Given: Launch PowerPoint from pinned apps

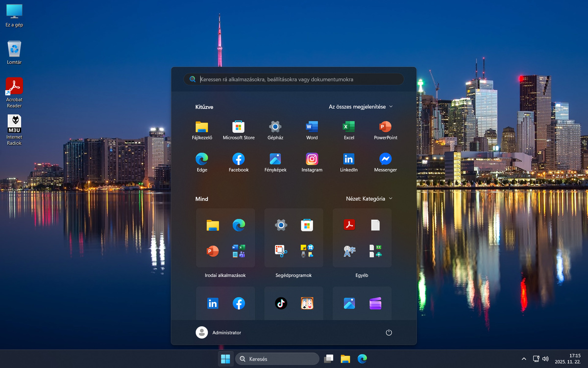Looking at the screenshot, I should point(386,131).
